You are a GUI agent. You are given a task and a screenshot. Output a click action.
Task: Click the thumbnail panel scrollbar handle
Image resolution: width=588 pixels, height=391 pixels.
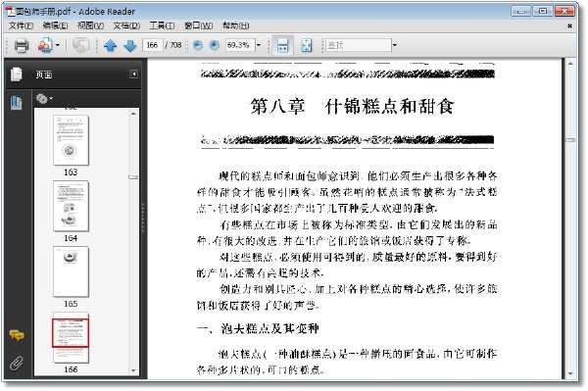coord(133,177)
